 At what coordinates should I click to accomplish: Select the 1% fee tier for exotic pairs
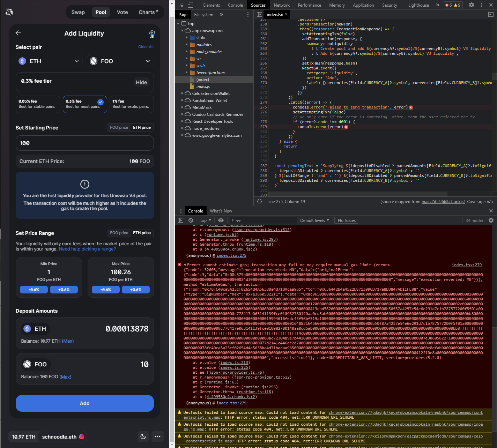coord(132,104)
